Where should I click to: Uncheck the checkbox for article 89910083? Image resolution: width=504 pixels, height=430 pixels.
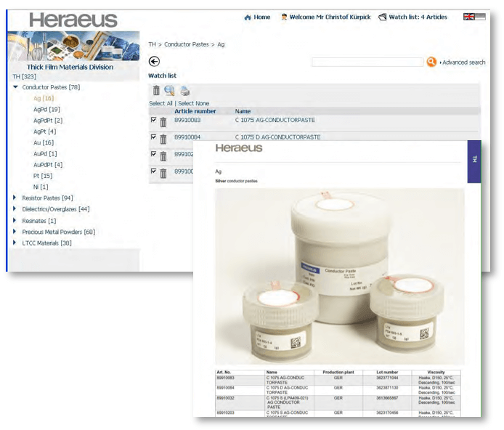click(x=154, y=120)
